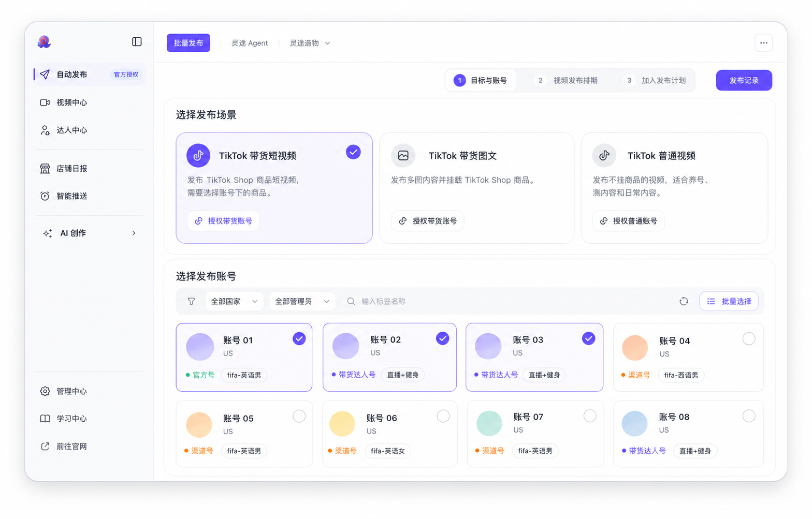The height and width of the screenshot is (519, 812).
Task: Click step 1 目标与账号
Action: pyautogui.click(x=481, y=81)
